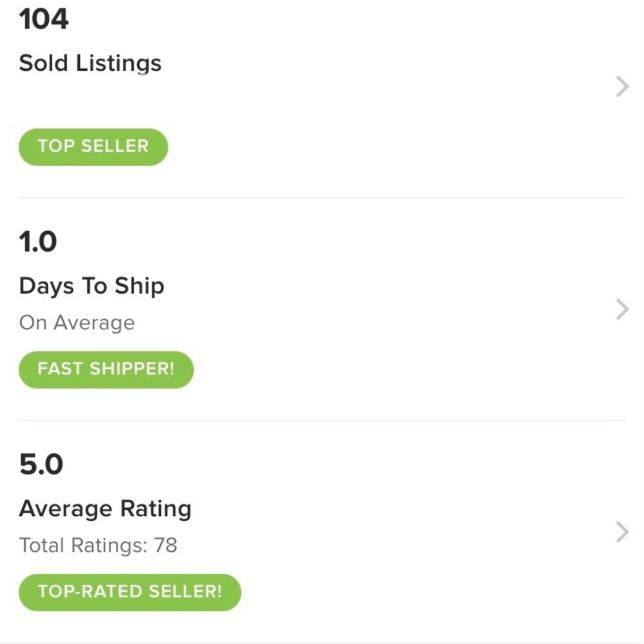
Task: Click the Sold Listings label
Action: (90, 63)
